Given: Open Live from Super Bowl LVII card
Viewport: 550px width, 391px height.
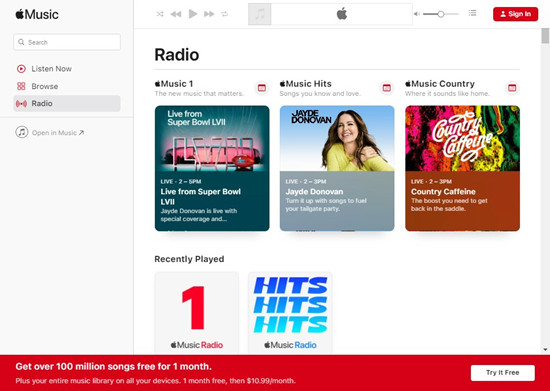Looking at the screenshot, I should (212, 168).
